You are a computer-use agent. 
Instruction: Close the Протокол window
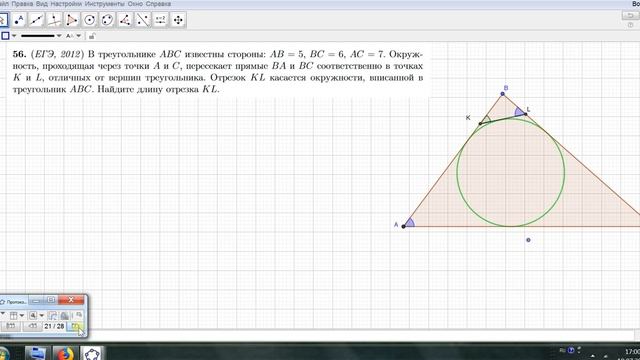pyautogui.click(x=71, y=300)
